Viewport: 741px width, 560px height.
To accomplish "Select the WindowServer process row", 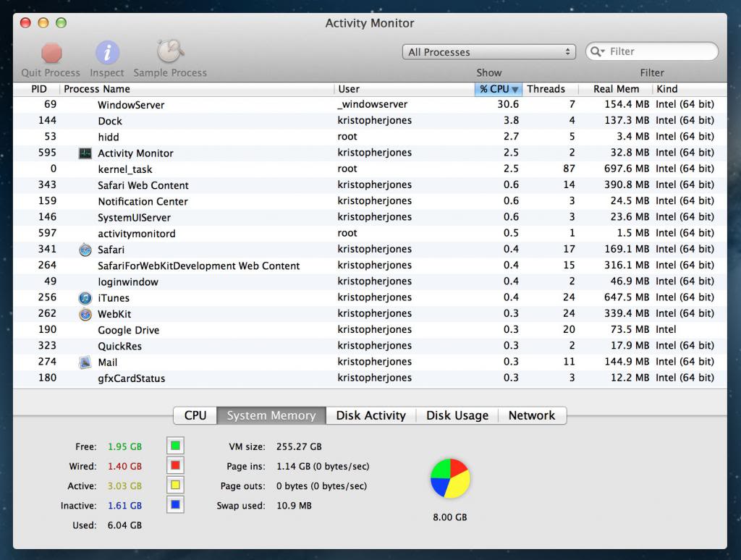I will pyautogui.click(x=370, y=104).
